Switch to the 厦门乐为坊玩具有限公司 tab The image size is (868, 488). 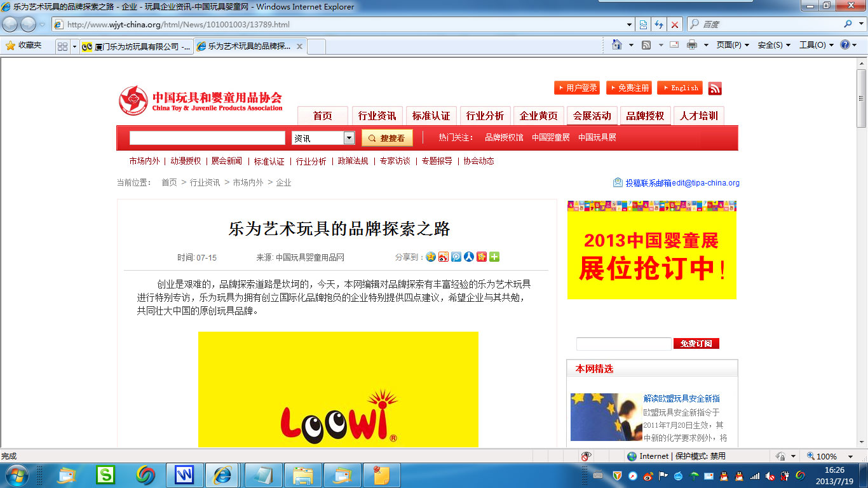137,46
